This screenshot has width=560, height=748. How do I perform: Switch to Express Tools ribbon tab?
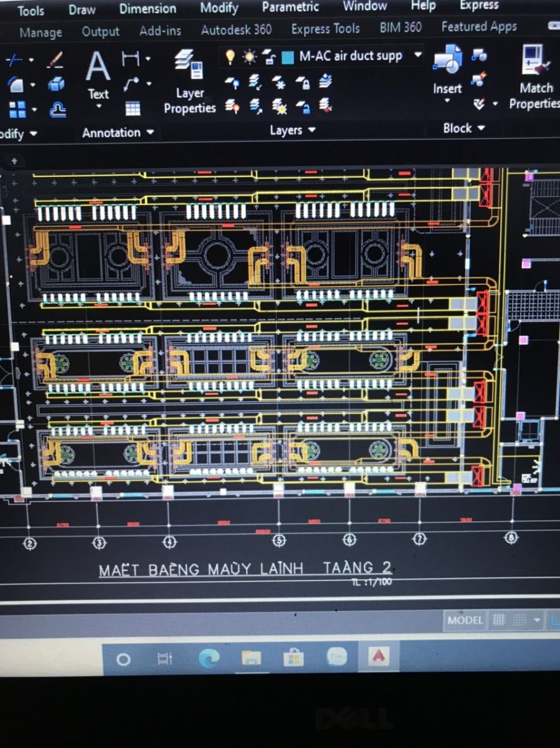click(x=326, y=29)
